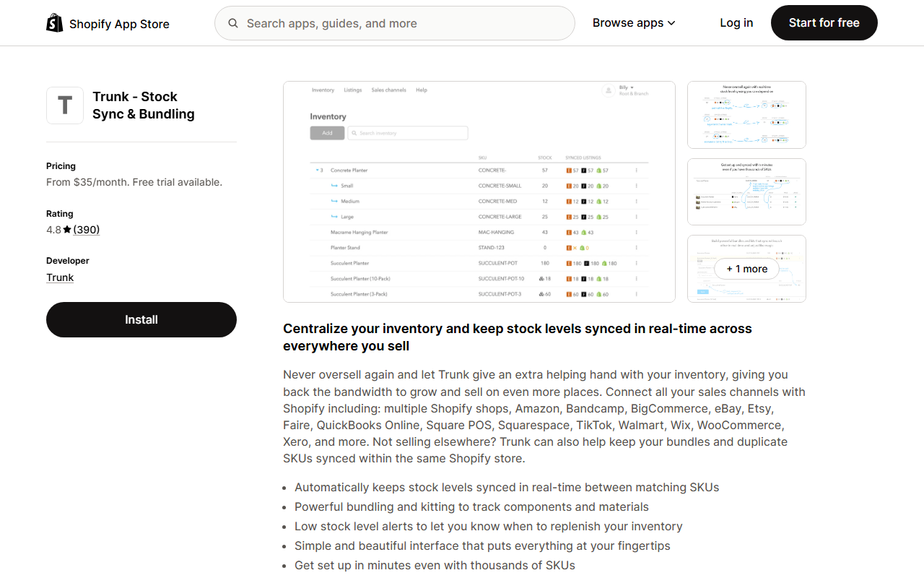Click the Log in link
The height and width of the screenshot is (578, 924).
[736, 23]
